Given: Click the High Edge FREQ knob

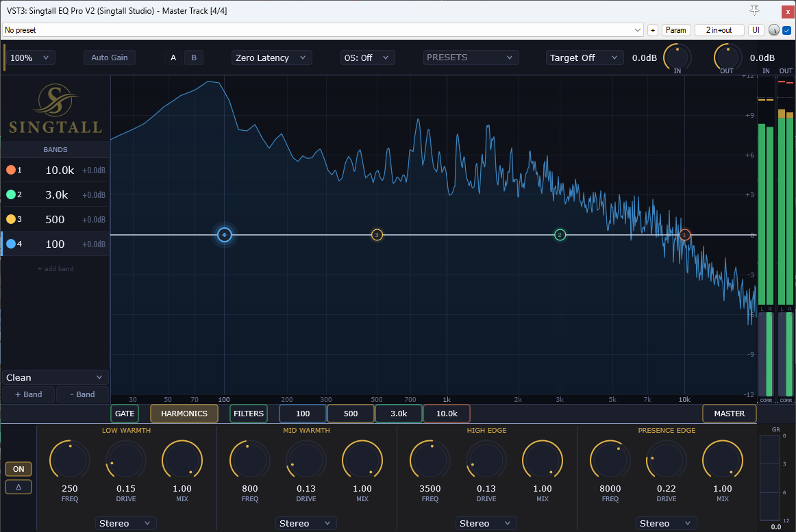Looking at the screenshot, I should (430, 460).
